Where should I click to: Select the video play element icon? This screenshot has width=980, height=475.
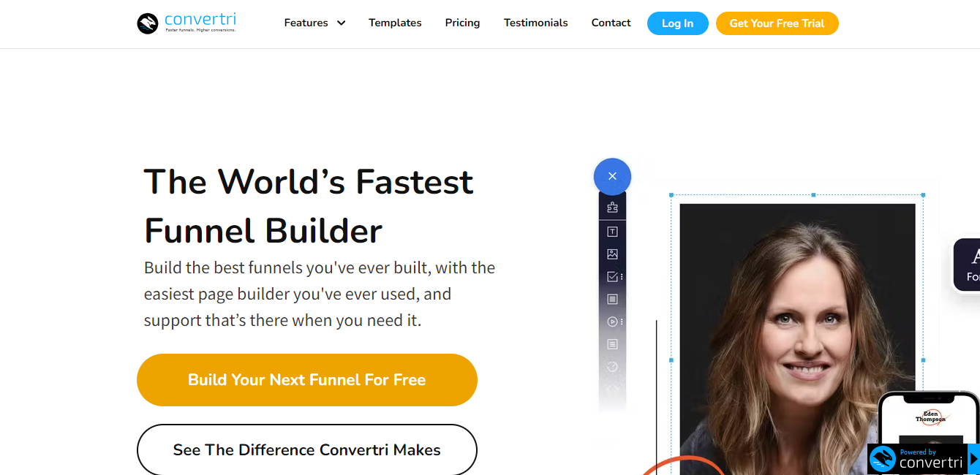click(x=613, y=322)
